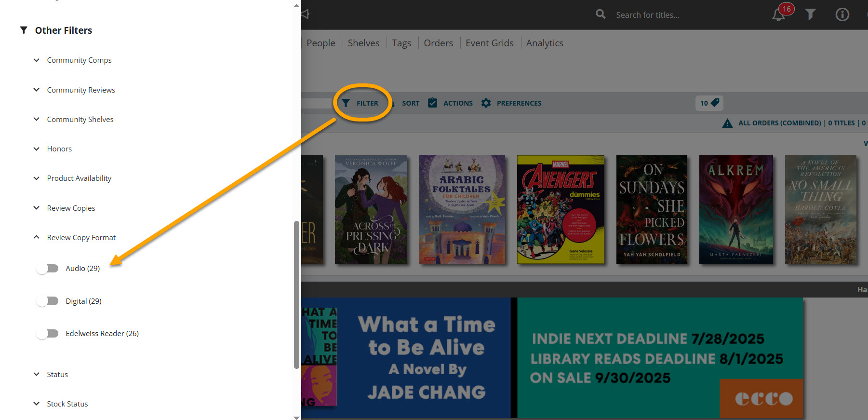Open the Avengers for Dummies book cover
868x420 pixels.
(x=560, y=209)
